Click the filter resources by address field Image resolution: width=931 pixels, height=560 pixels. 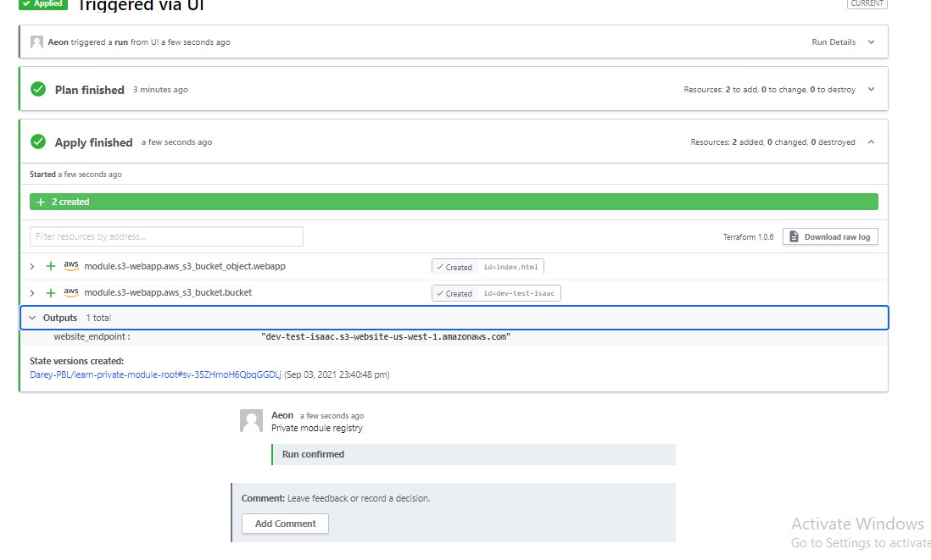click(x=165, y=236)
